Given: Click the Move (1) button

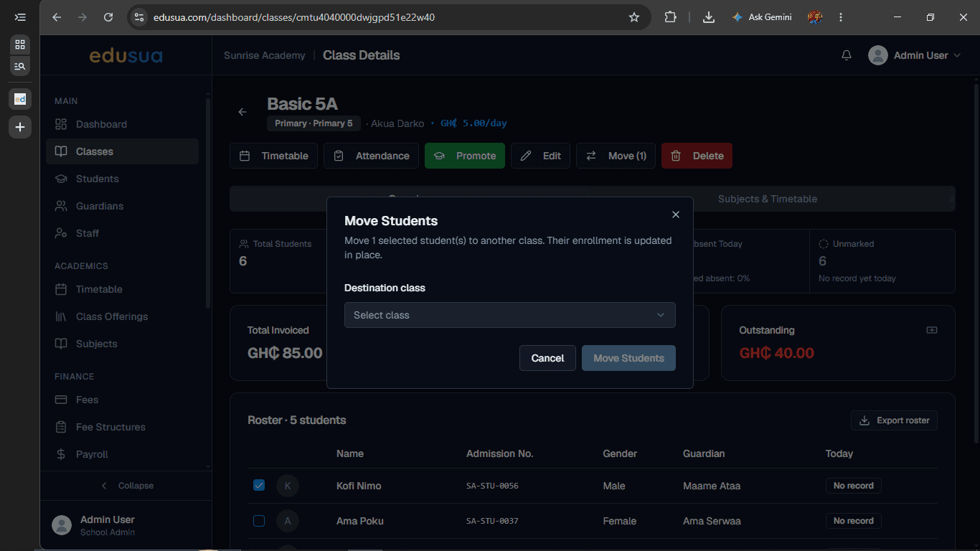Looking at the screenshot, I should click(x=616, y=156).
